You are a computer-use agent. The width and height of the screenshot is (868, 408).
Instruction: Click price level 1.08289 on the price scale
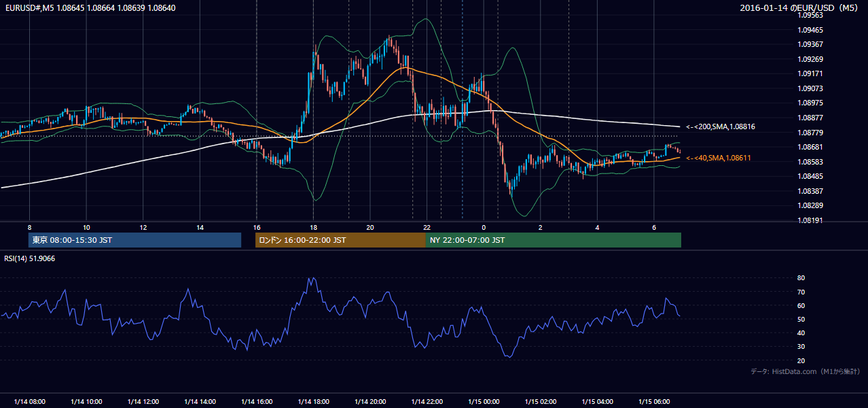[x=810, y=205]
